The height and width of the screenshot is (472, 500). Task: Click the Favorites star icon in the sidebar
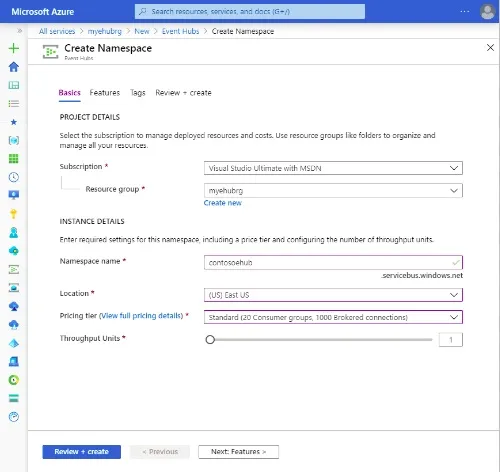point(14,122)
